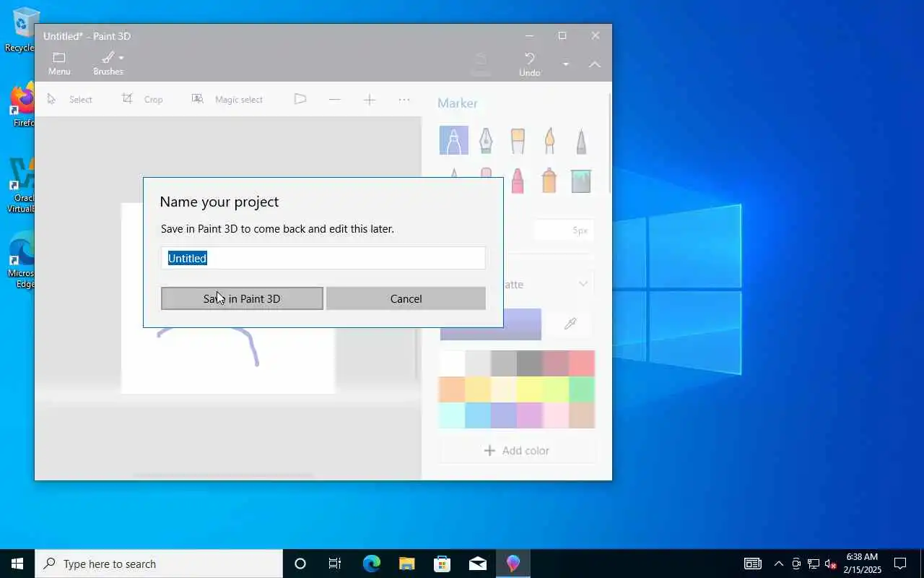924x578 pixels.
Task: Open Microsoft Store from the taskbar
Action: [442, 564]
